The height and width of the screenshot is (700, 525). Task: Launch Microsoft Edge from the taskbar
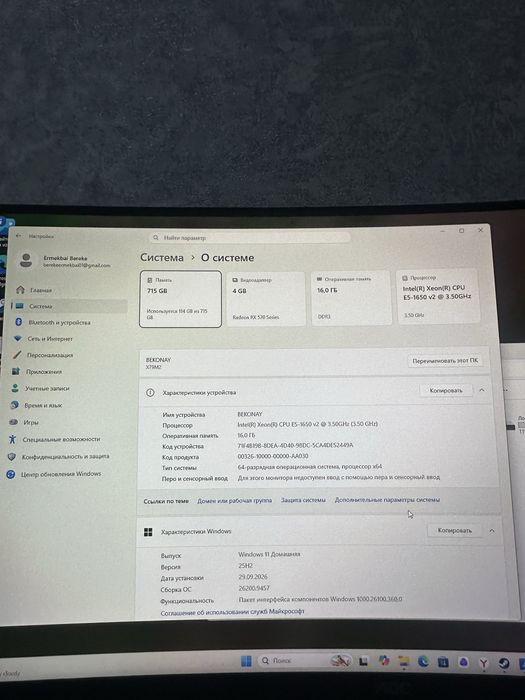click(x=423, y=662)
